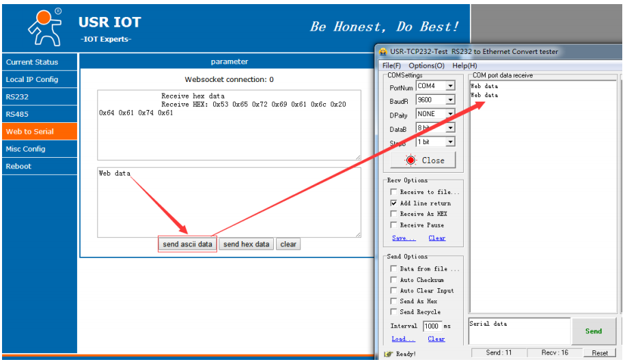Click the USR-TCP232-Test window title icon
This screenshot has width=625, height=364.
click(x=383, y=51)
